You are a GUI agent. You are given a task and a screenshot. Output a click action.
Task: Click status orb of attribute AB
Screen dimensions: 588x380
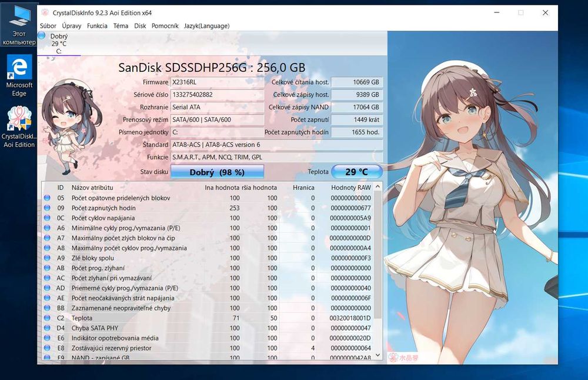click(x=47, y=268)
